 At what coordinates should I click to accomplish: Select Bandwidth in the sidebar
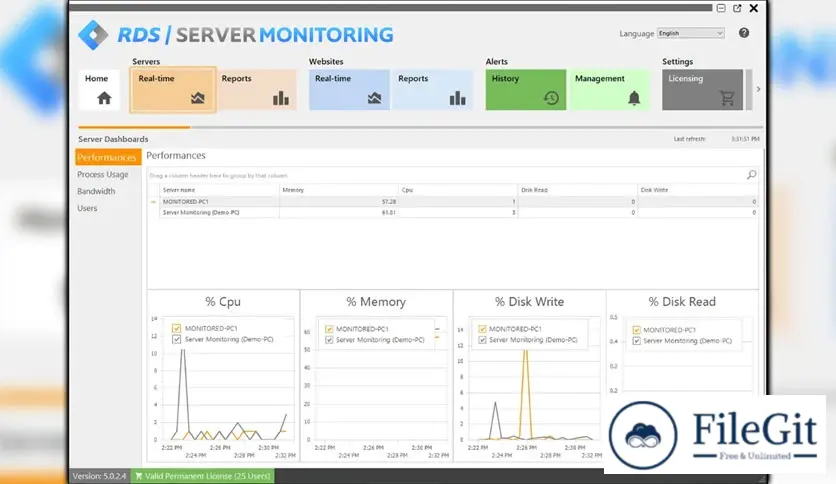96,191
